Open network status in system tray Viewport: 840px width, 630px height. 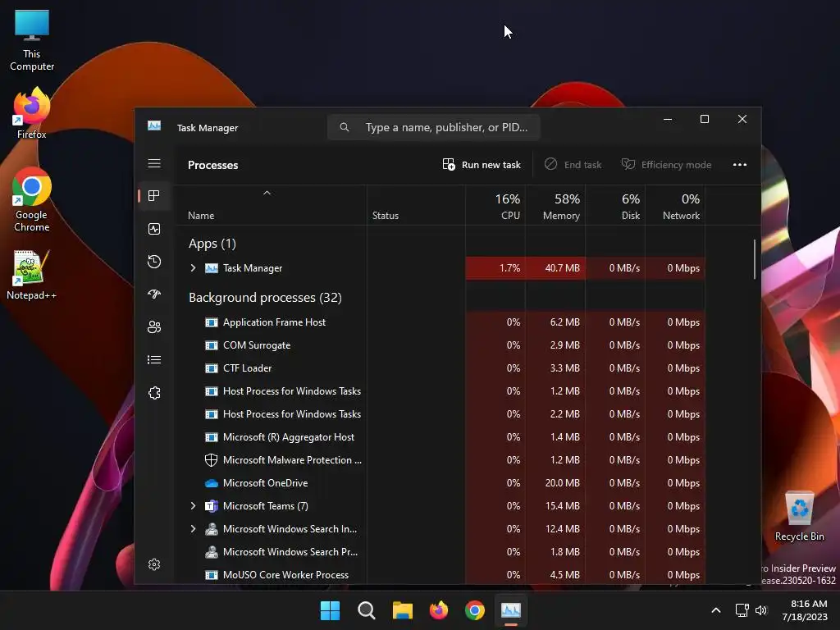(742, 610)
